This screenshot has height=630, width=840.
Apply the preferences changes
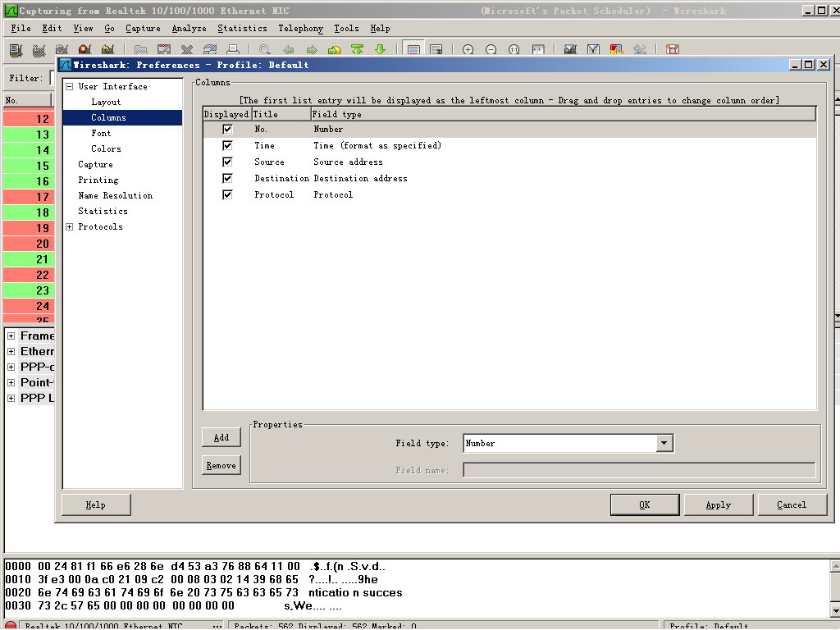[719, 504]
